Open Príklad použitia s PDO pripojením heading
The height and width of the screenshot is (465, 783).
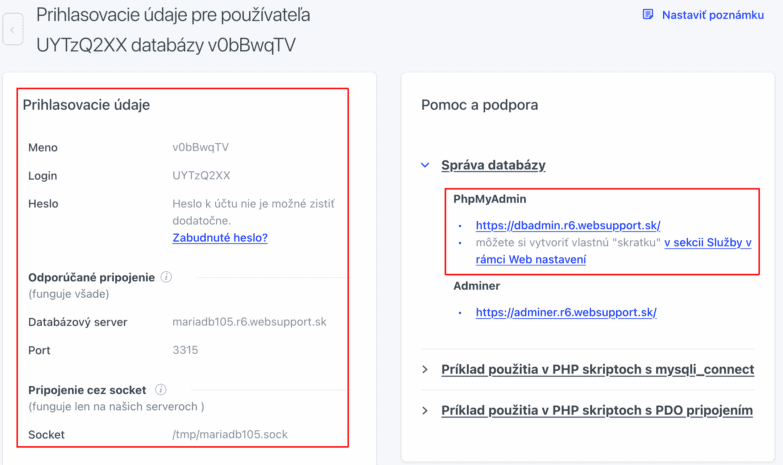597,411
